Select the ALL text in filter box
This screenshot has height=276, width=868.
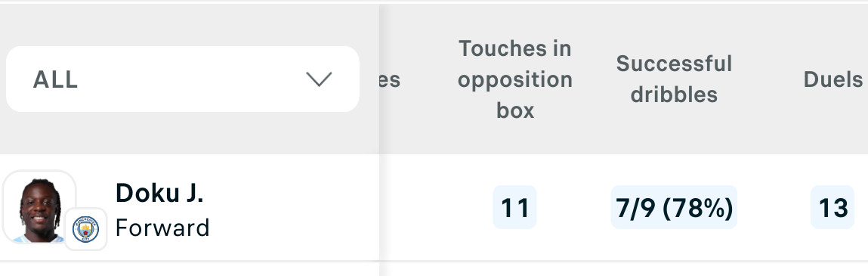click(55, 80)
